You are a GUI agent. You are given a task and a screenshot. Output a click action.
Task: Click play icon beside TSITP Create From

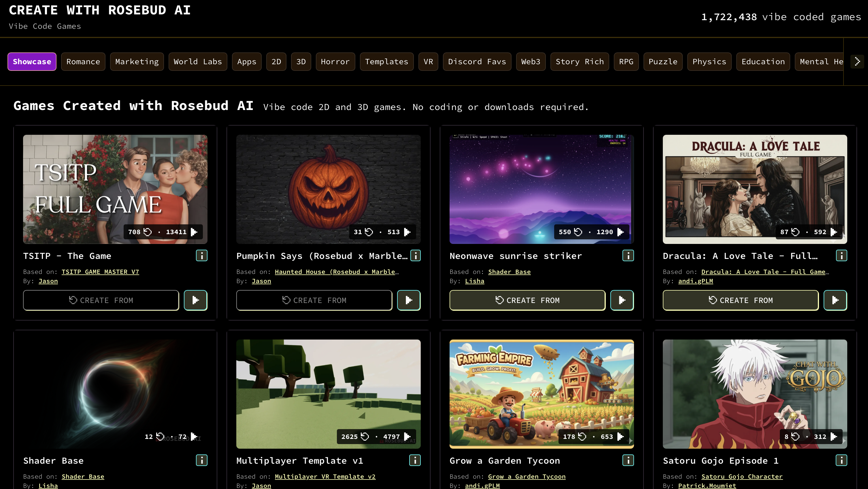195,300
